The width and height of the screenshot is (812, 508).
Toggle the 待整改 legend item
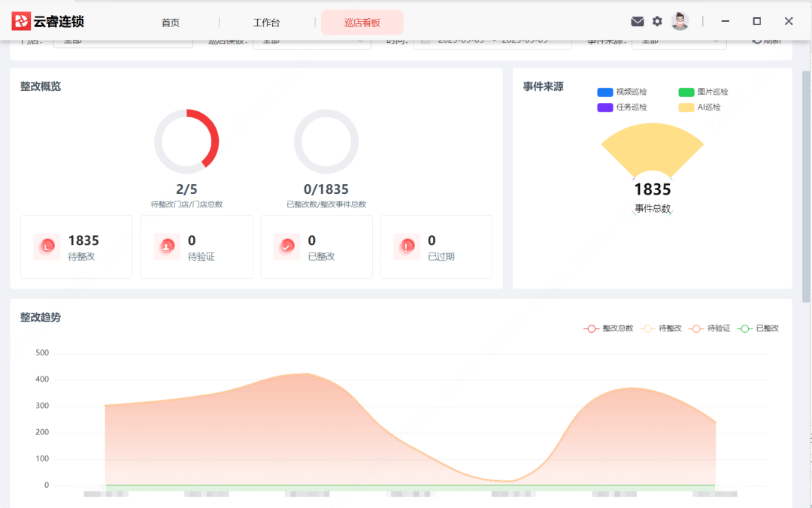(x=662, y=328)
